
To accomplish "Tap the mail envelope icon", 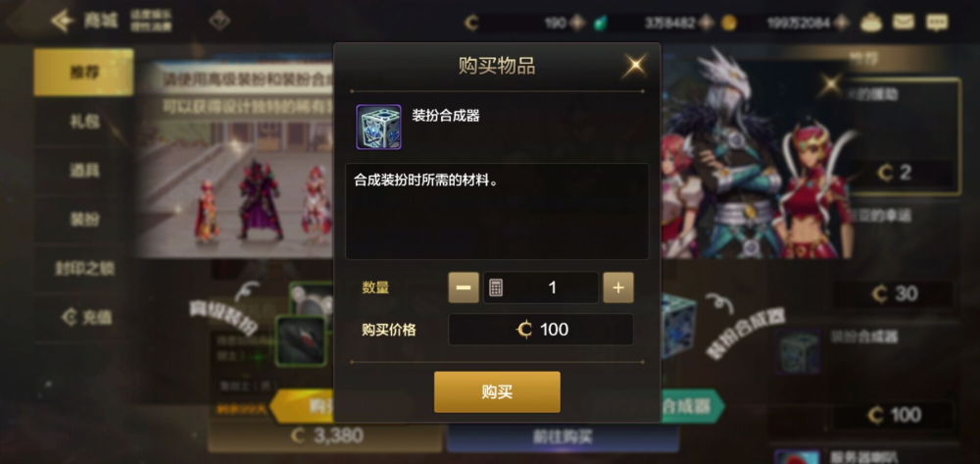I will pos(904,23).
